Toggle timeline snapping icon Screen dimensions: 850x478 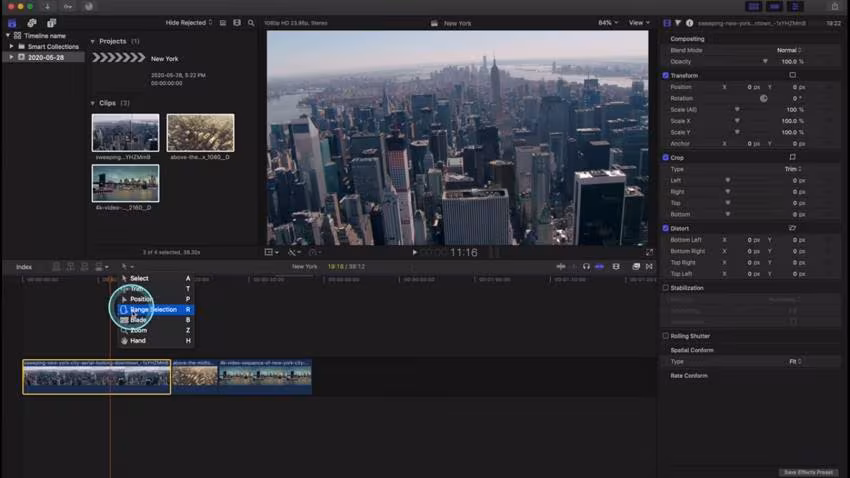(600, 267)
